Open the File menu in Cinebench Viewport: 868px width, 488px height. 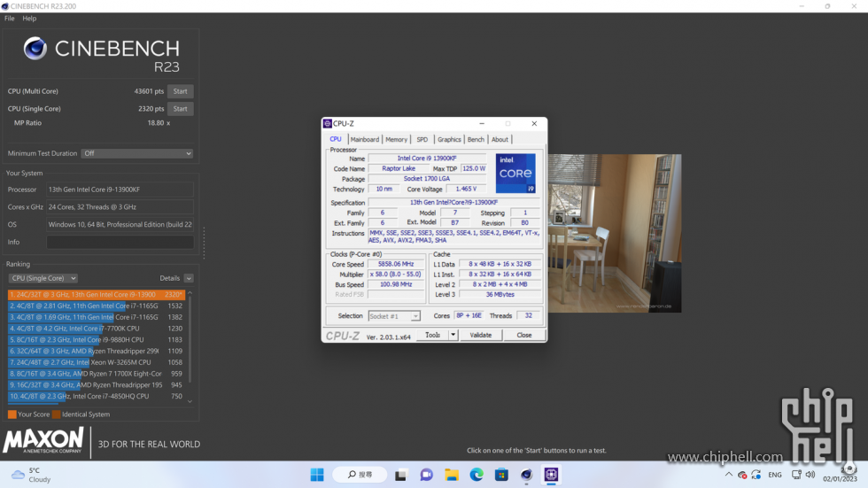(x=10, y=19)
